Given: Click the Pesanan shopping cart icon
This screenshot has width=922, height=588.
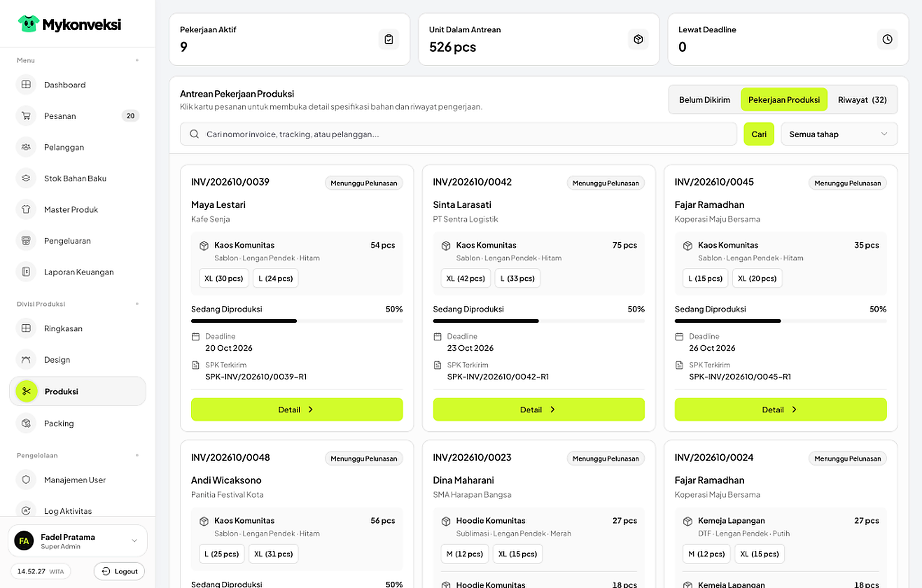Looking at the screenshot, I should click(x=26, y=116).
